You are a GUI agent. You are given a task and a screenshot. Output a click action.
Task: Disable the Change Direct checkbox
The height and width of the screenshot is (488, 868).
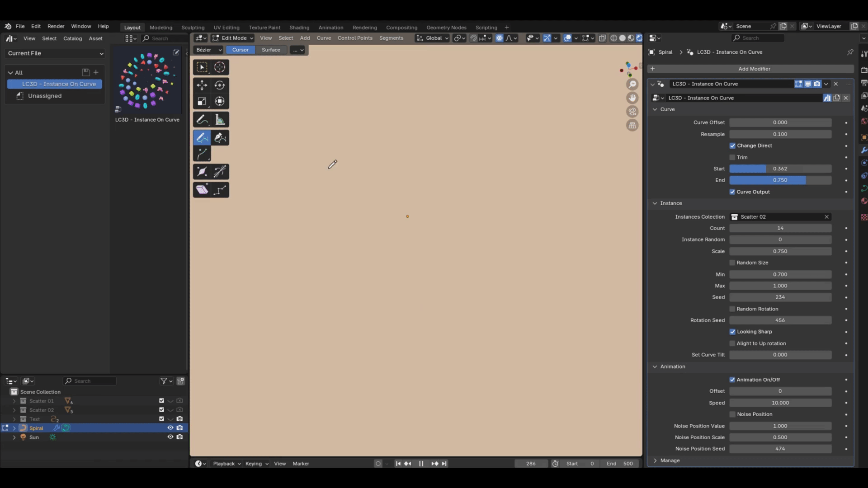tap(732, 145)
